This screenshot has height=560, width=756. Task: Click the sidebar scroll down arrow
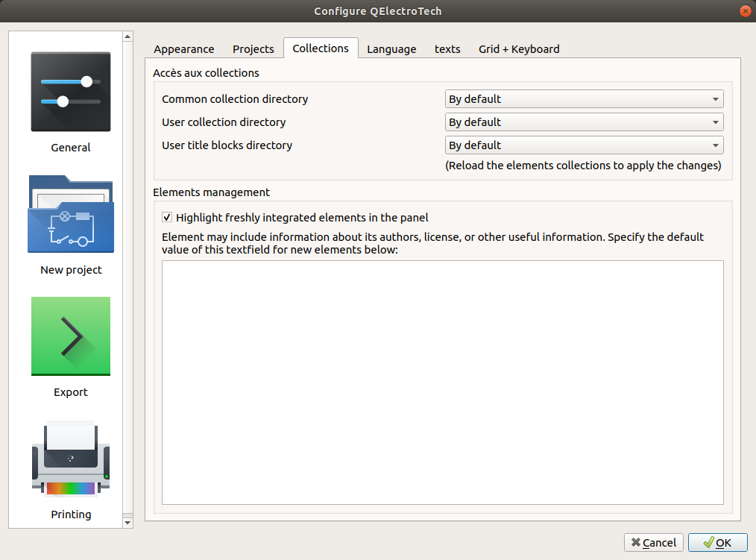tap(127, 523)
